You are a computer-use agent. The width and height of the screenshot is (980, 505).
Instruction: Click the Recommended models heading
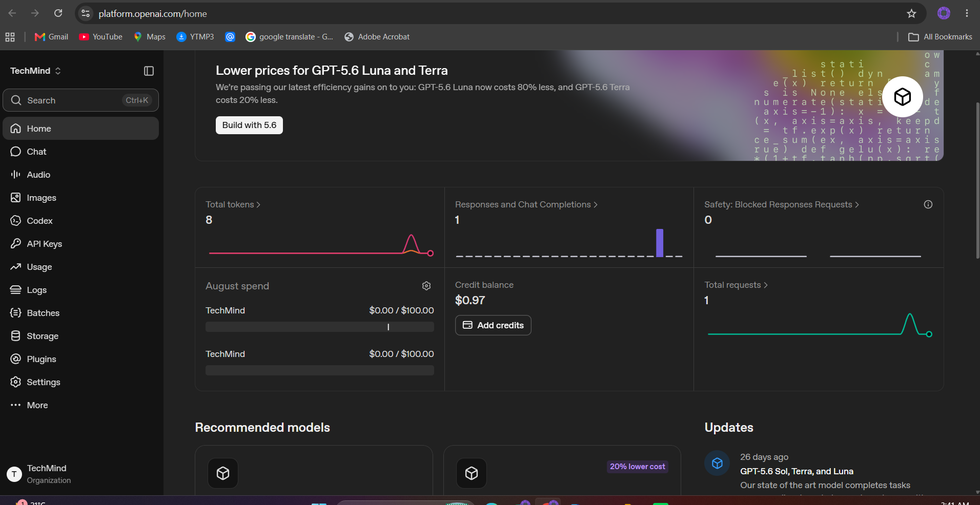pos(262,428)
